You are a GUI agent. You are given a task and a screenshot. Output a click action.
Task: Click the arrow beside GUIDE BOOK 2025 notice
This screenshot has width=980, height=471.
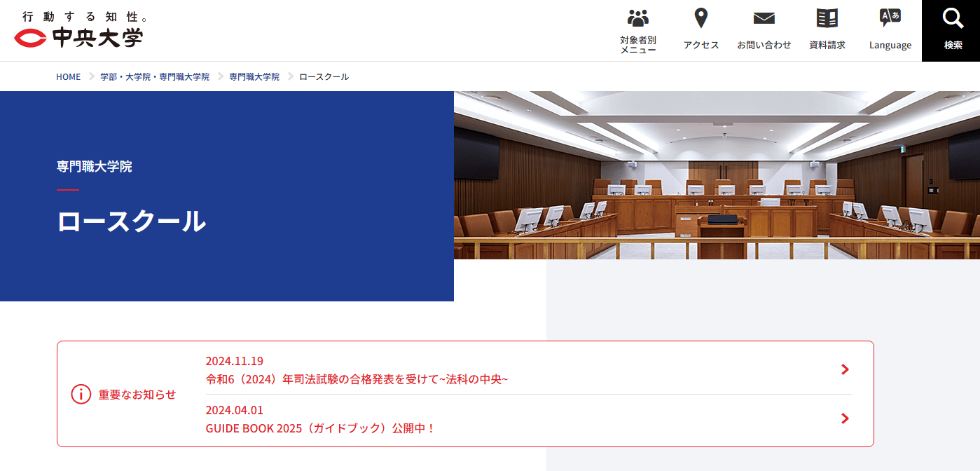[x=845, y=418]
